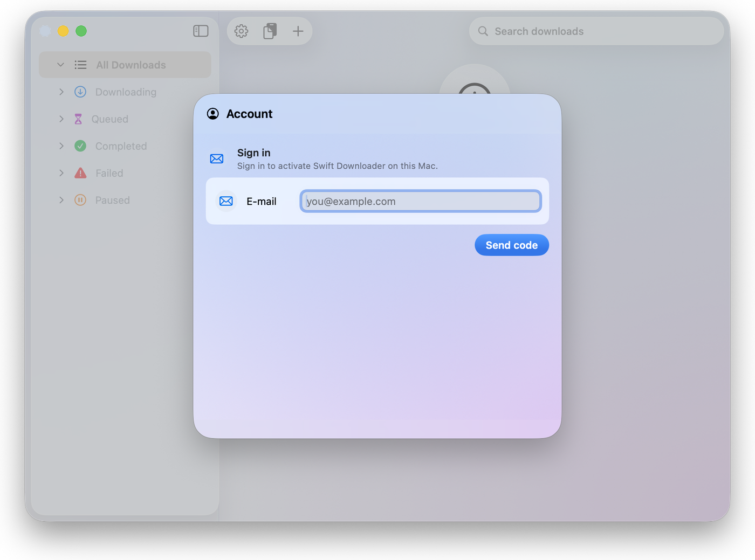The height and width of the screenshot is (560, 755).
Task: Collapse the All Downloads group chevron
Action: click(60, 65)
